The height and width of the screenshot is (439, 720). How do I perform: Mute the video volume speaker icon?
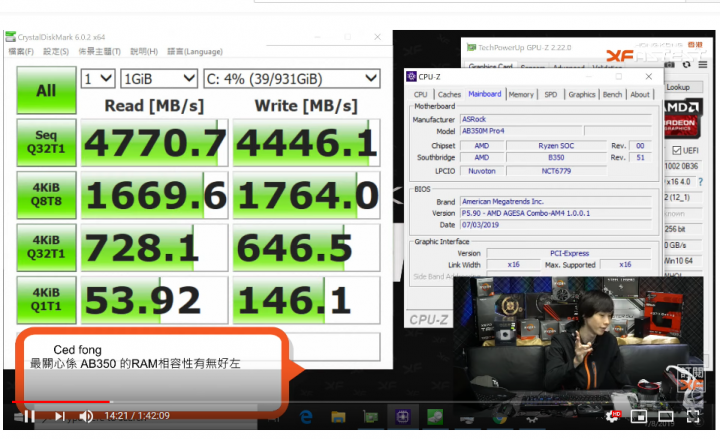click(x=86, y=416)
